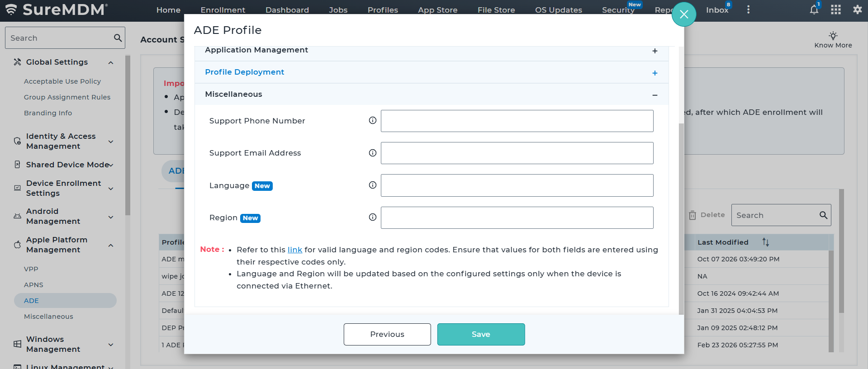Open the Home menu
The image size is (868, 369).
pos(168,10)
